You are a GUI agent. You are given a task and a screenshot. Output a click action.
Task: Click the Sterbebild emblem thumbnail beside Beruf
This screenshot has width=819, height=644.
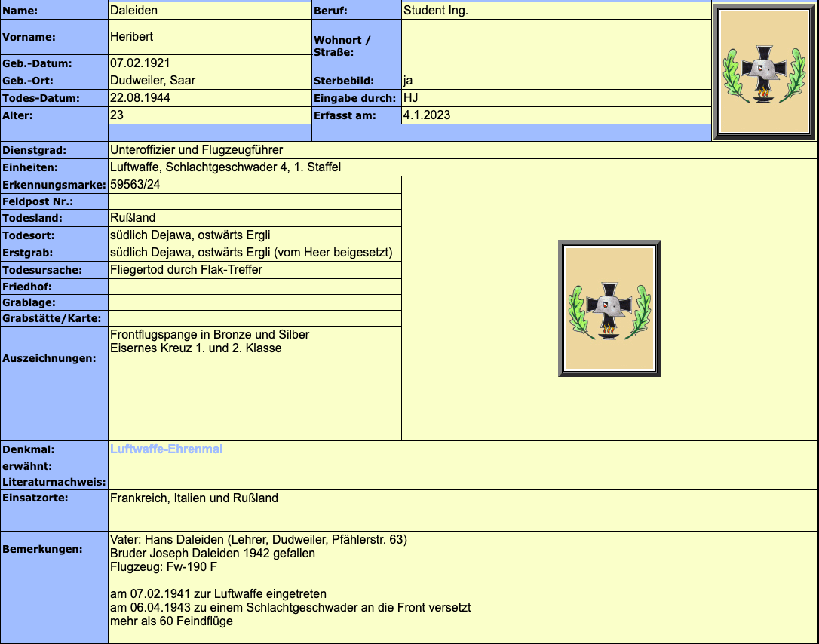click(x=764, y=72)
